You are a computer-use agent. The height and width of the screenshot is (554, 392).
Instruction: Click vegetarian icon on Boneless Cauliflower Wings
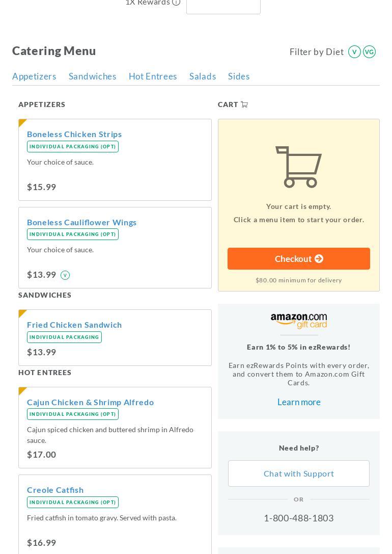(x=65, y=275)
